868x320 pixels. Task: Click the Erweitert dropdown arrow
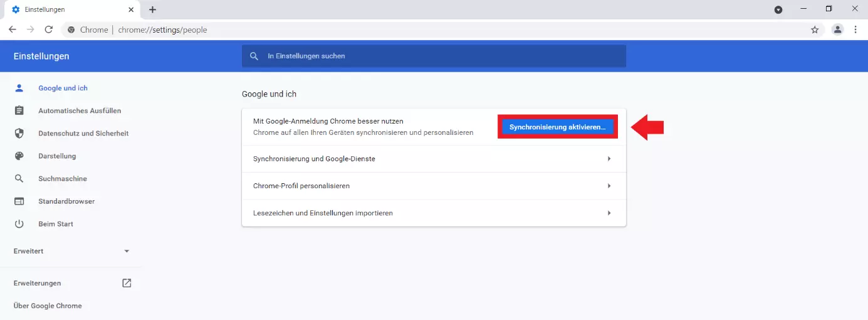(x=127, y=251)
